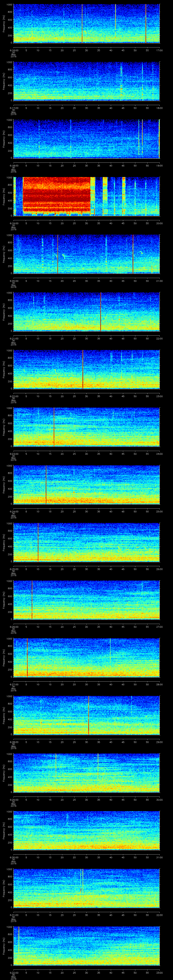Click the red vertical spike in the 6:23:00 spectrogram
Image resolution: width=173 pixels, height=980 pixels.
pos(54,427)
